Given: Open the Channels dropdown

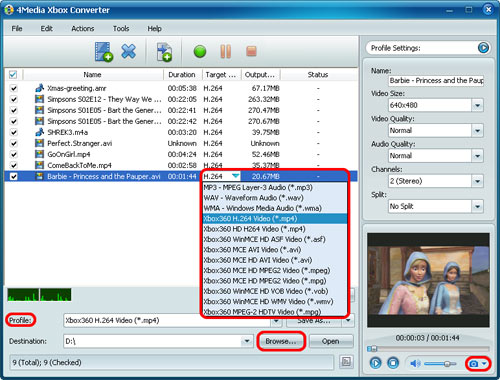Looking at the screenshot, I should click(477, 181).
